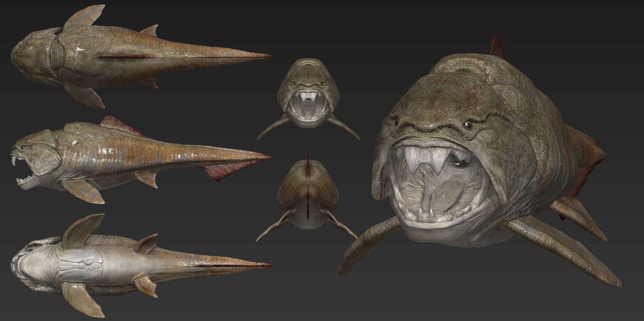Select the small front-facing open-mouth render
644x321 pixels.
pyautogui.click(x=308, y=97)
